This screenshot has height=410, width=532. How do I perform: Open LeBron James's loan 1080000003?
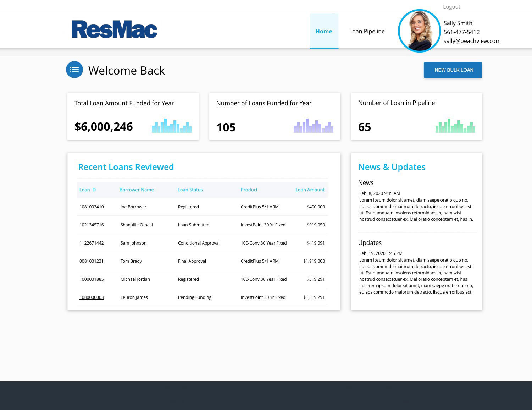click(x=92, y=297)
